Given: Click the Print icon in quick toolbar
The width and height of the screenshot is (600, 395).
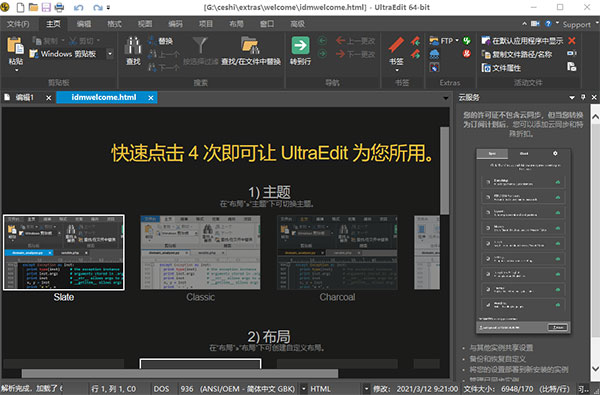Looking at the screenshot, I should [59, 7].
